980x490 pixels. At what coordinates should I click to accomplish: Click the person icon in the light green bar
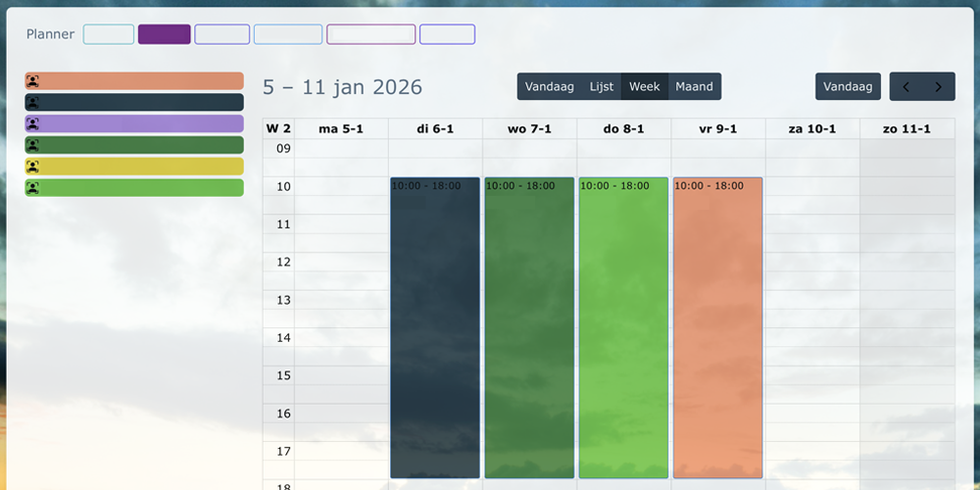tap(32, 187)
